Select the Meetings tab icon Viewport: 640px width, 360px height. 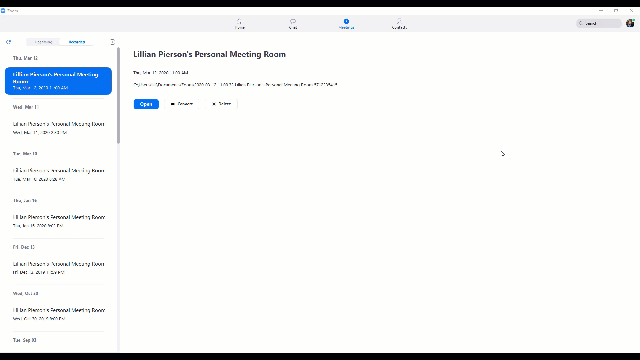coord(346,21)
